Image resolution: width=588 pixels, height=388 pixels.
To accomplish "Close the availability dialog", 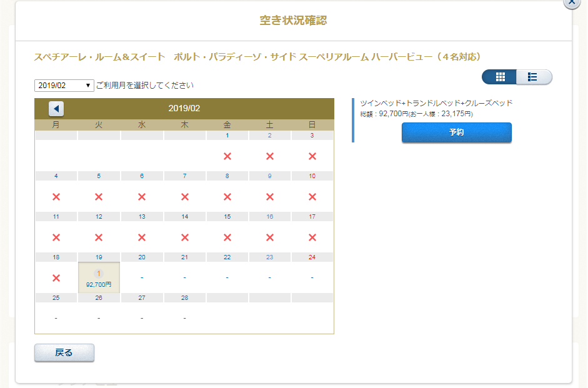I will [x=572, y=2].
